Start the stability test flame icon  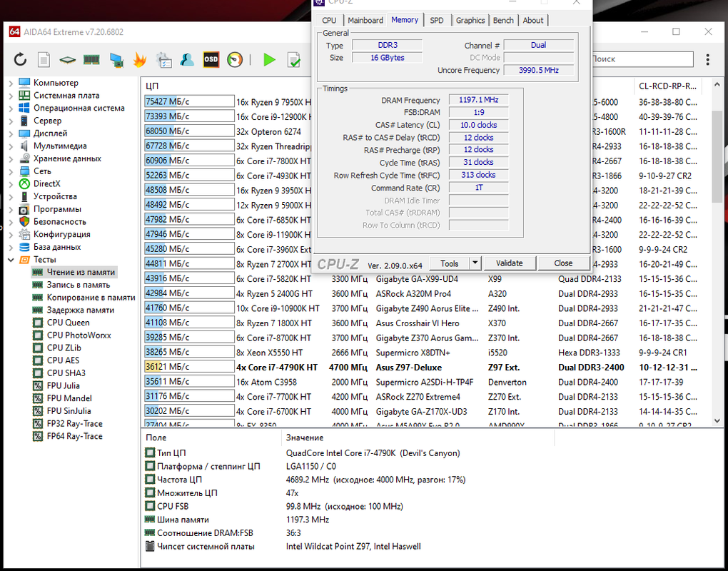[140, 60]
